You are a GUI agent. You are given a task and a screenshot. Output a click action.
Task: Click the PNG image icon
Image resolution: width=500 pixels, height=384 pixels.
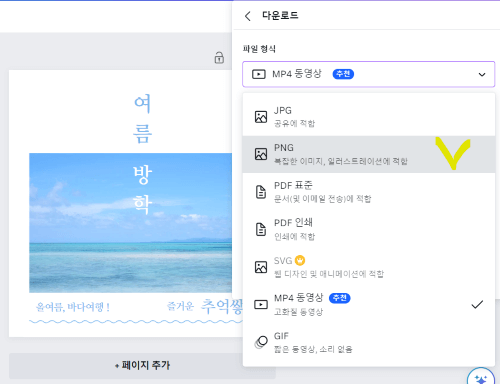pyautogui.click(x=261, y=154)
